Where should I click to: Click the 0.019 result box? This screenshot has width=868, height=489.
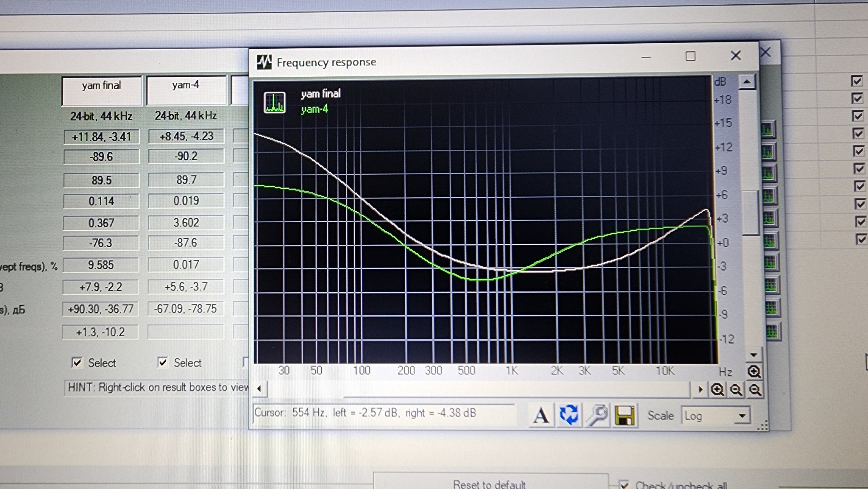pos(186,201)
